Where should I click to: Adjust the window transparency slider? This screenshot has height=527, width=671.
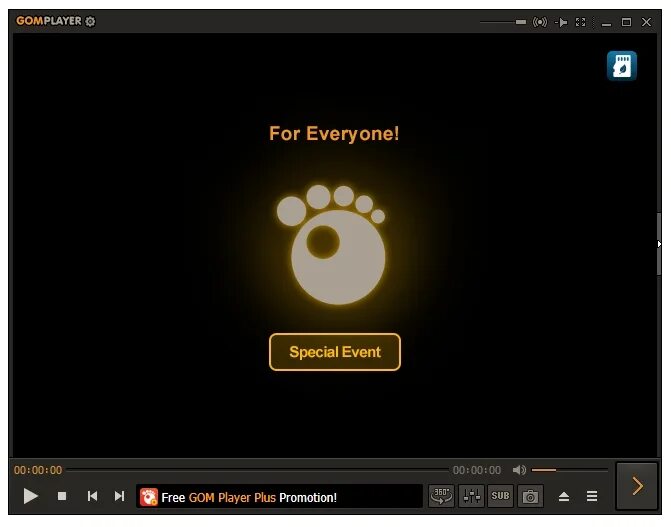point(503,22)
